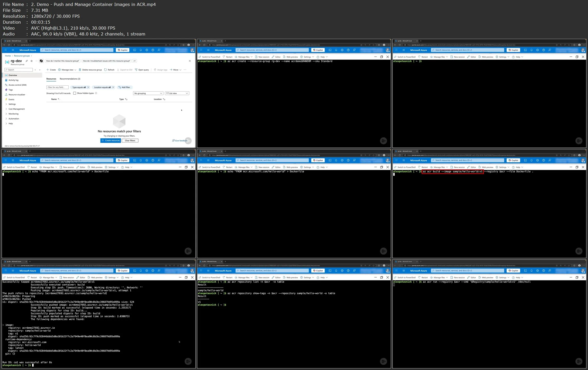588x370 pixels.
Task: Click the Resource groups breadcrumb
Action: [22, 56]
